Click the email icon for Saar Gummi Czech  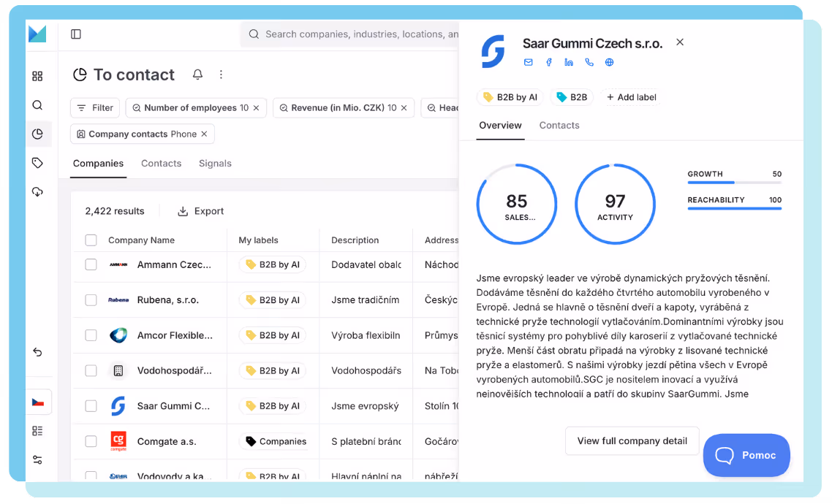[528, 62]
